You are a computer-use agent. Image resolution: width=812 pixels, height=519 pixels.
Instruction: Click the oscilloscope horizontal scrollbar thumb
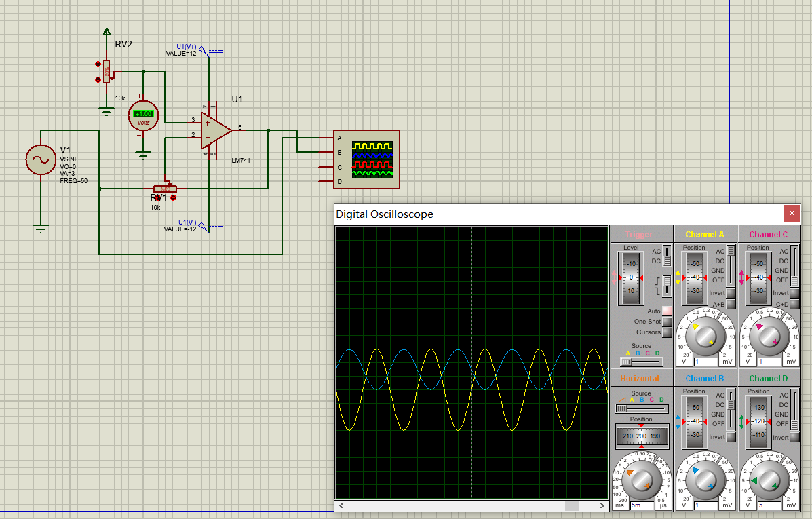pos(573,505)
